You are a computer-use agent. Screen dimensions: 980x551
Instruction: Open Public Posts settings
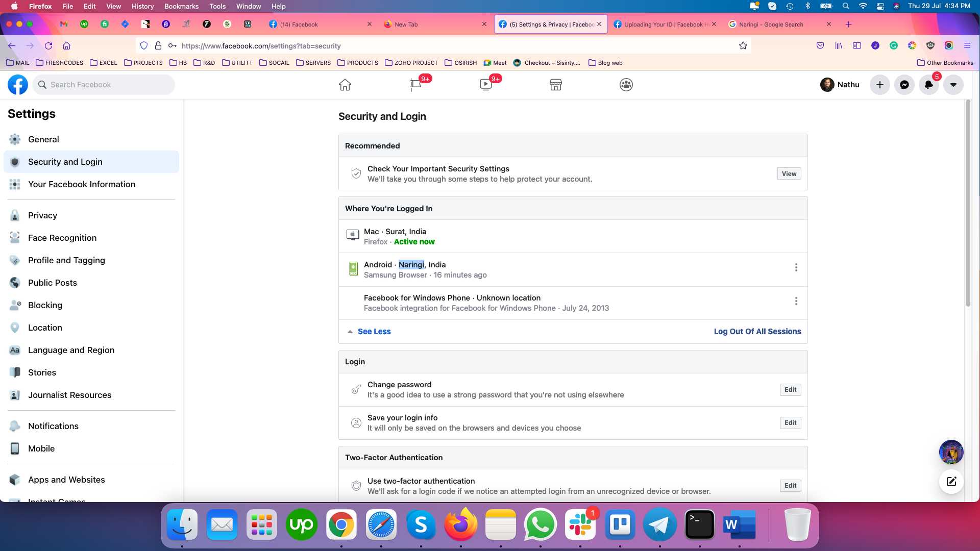(91, 283)
